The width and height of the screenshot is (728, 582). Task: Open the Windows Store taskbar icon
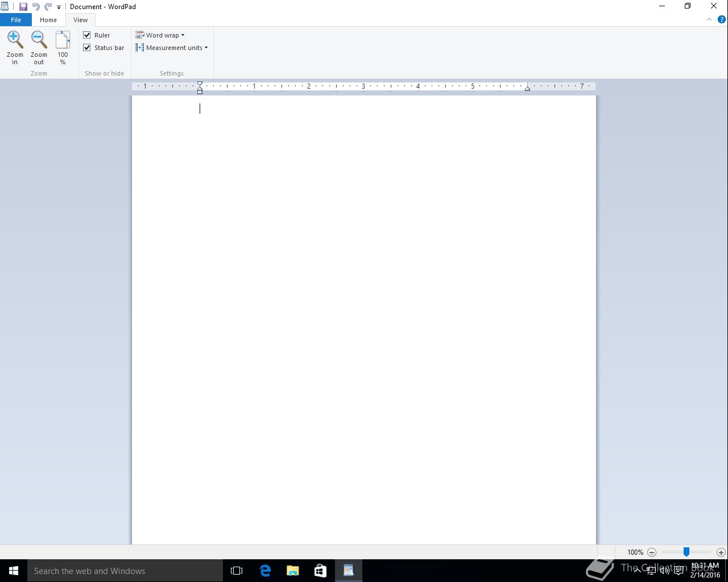tap(321, 571)
